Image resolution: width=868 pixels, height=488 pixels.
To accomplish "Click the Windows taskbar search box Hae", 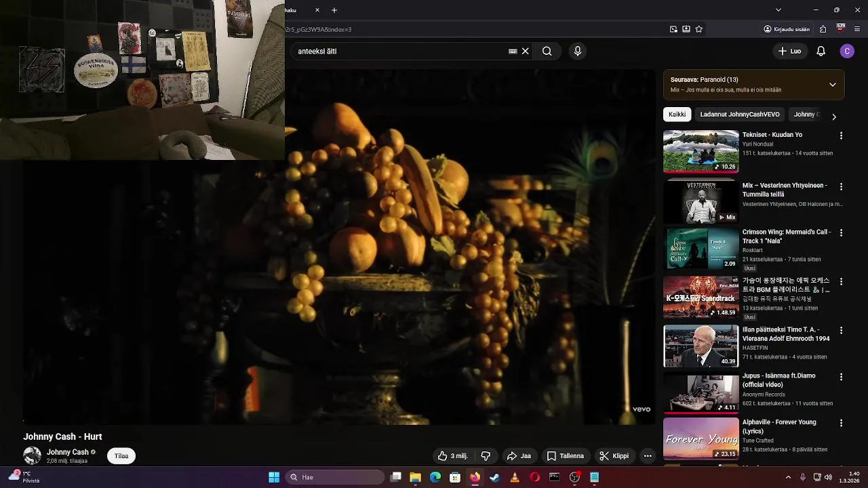I will click(335, 477).
